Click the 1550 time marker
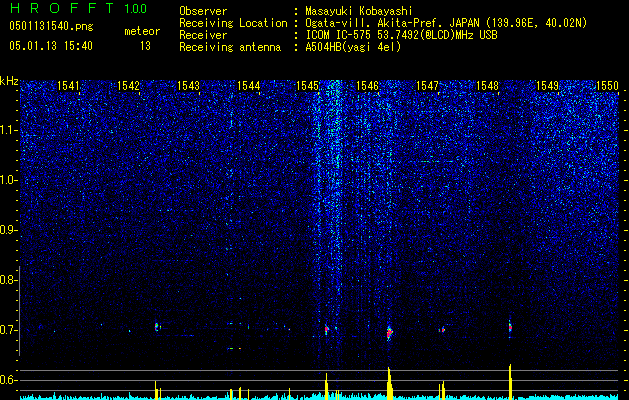The image size is (629, 400). click(x=607, y=85)
